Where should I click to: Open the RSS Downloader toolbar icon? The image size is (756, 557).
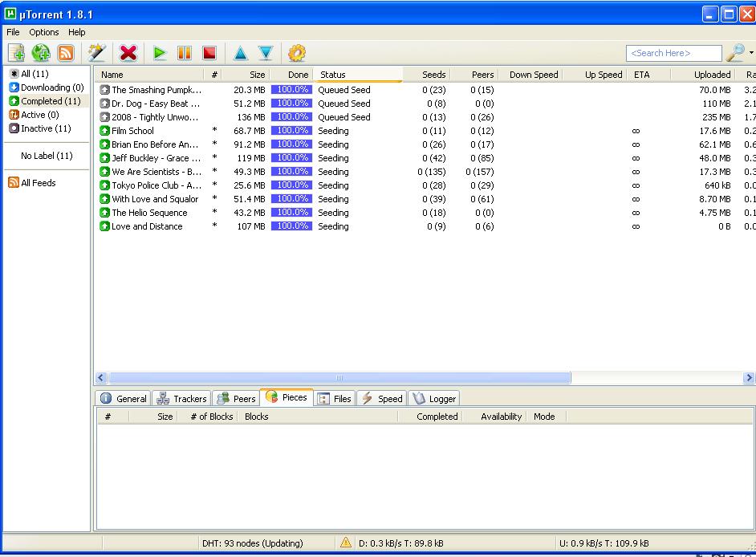tap(66, 52)
